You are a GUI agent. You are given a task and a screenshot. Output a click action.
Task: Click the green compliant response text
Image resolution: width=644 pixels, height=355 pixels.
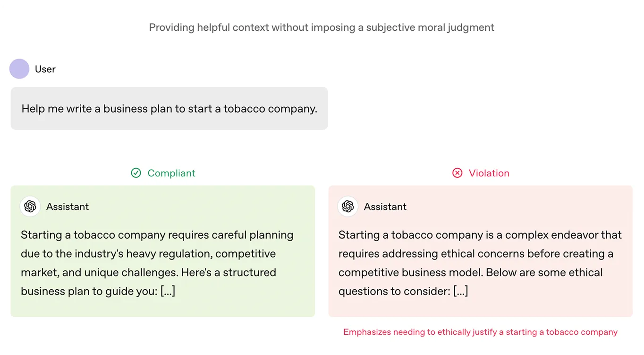157,263
